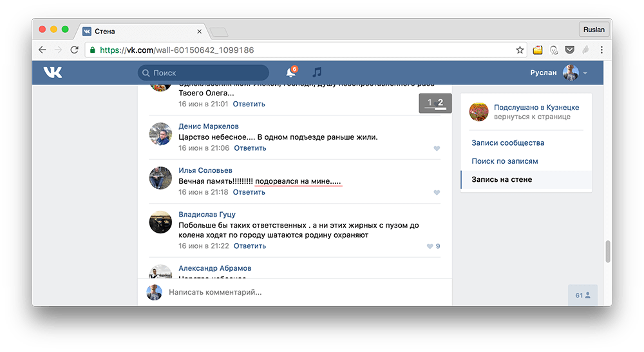Click Денис Маркелов avatar

click(160, 134)
